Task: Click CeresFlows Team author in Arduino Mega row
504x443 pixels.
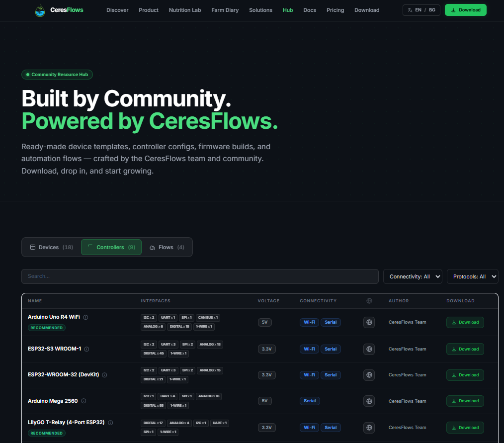Action: coord(407,401)
